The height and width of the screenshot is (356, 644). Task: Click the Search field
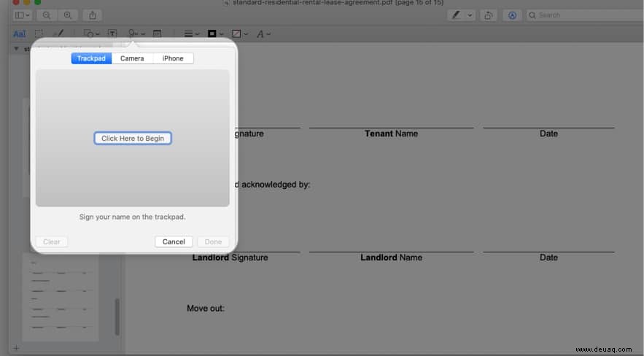click(585, 15)
